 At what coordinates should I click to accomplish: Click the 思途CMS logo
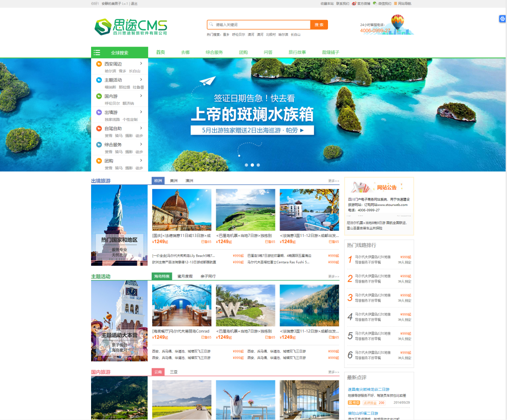tap(131, 27)
